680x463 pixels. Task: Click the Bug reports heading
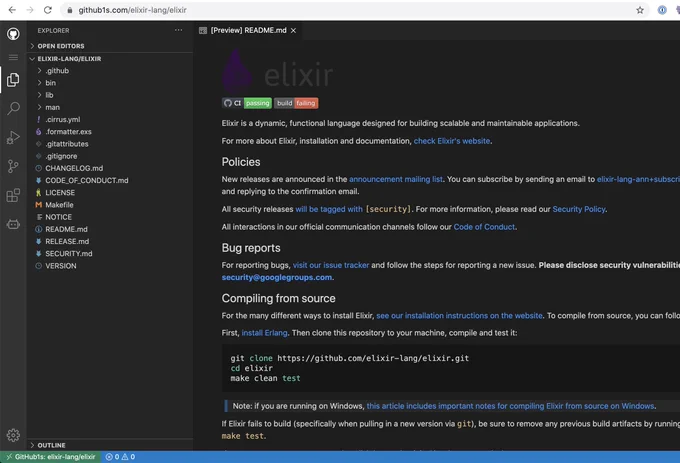(251, 248)
